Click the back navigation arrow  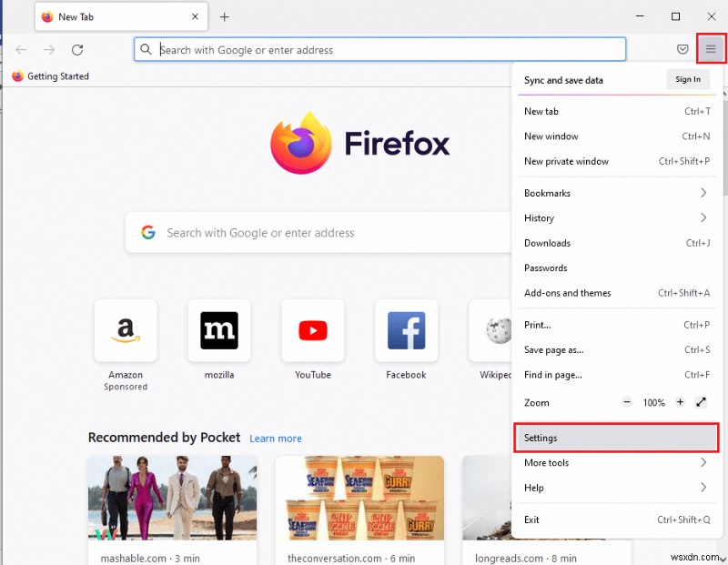(22, 50)
